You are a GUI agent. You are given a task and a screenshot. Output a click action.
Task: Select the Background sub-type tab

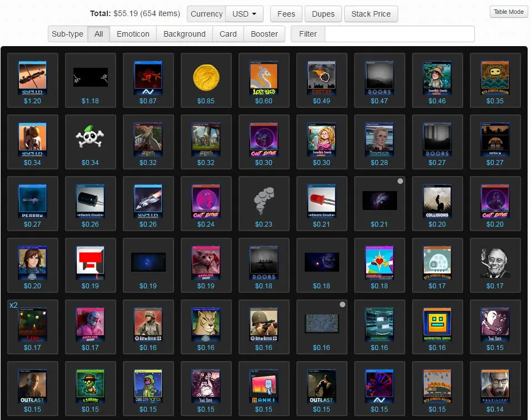click(185, 34)
